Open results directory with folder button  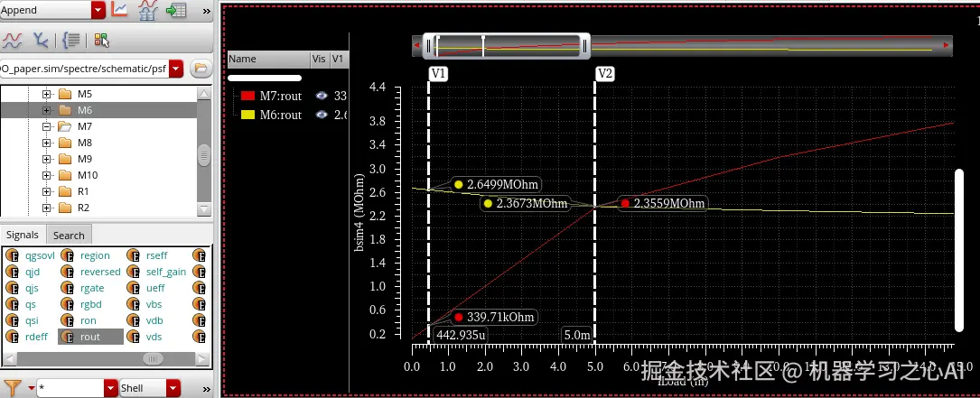coord(200,68)
